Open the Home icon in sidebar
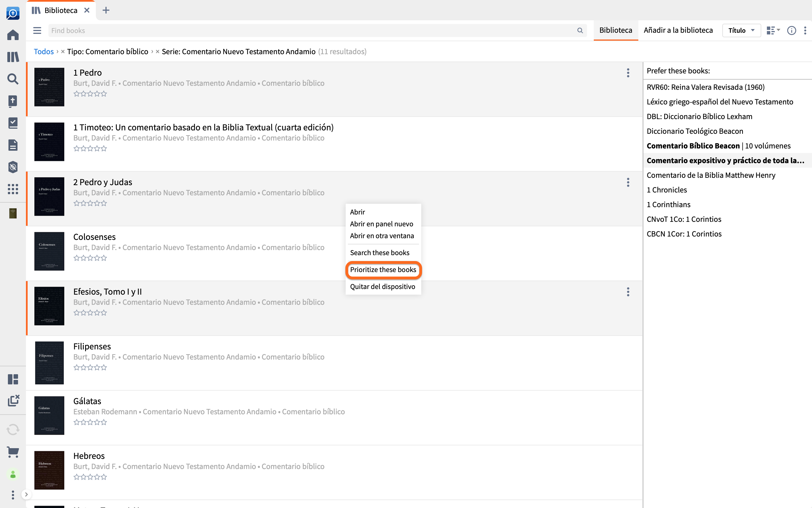The width and height of the screenshot is (812, 508). pyautogui.click(x=13, y=35)
